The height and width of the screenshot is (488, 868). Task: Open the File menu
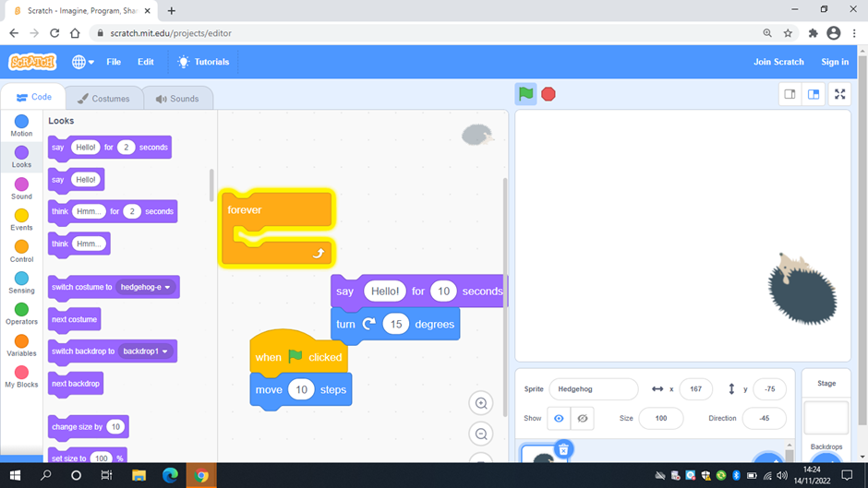click(x=114, y=62)
